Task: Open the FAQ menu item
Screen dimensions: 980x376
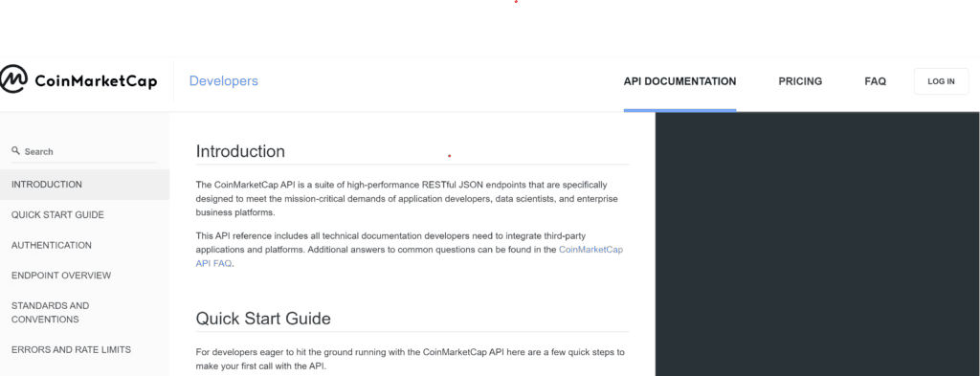Action: point(875,81)
